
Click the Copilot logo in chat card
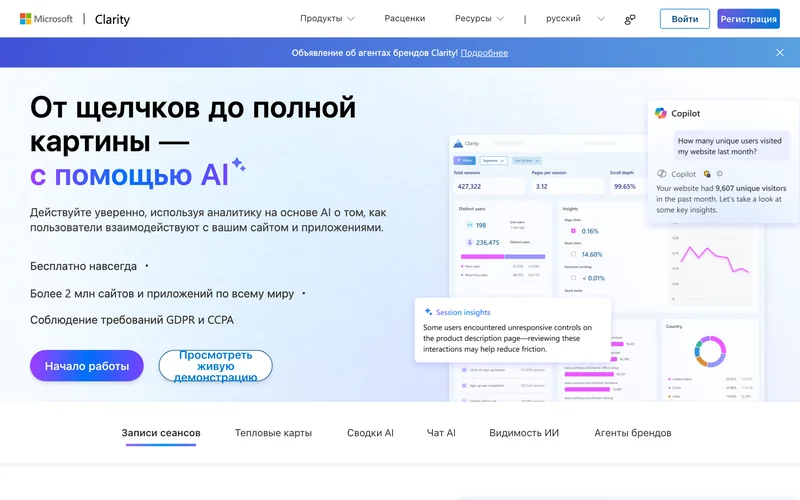pos(661,113)
